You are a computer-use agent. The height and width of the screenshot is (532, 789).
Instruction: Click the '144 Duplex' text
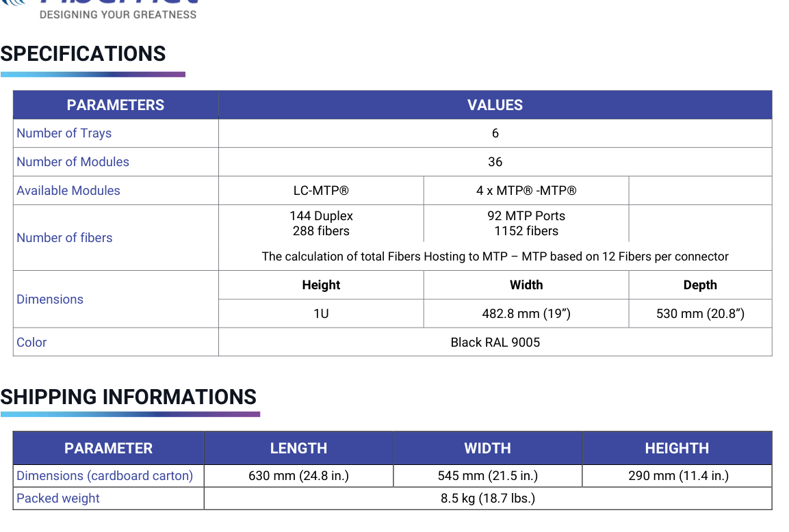(x=321, y=215)
